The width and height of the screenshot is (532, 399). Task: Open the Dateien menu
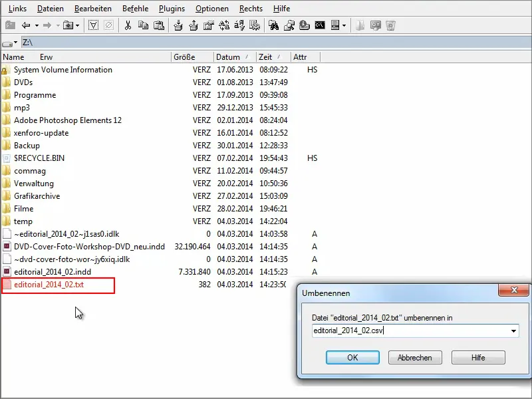pos(51,9)
